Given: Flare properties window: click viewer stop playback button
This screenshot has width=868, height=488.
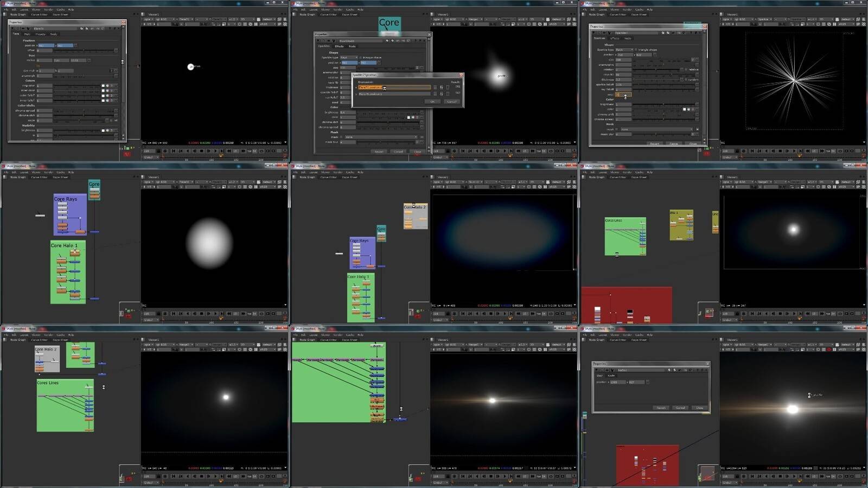Looking at the screenshot, I should point(201,151).
